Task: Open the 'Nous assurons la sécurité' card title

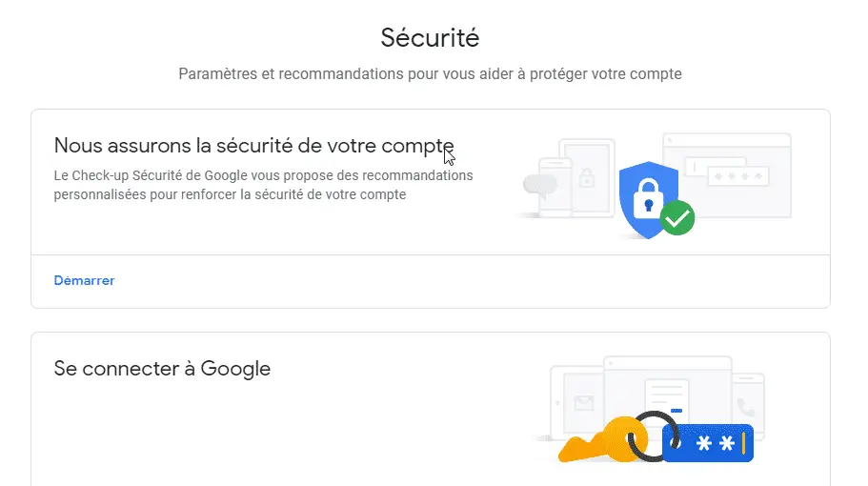Action: [253, 146]
